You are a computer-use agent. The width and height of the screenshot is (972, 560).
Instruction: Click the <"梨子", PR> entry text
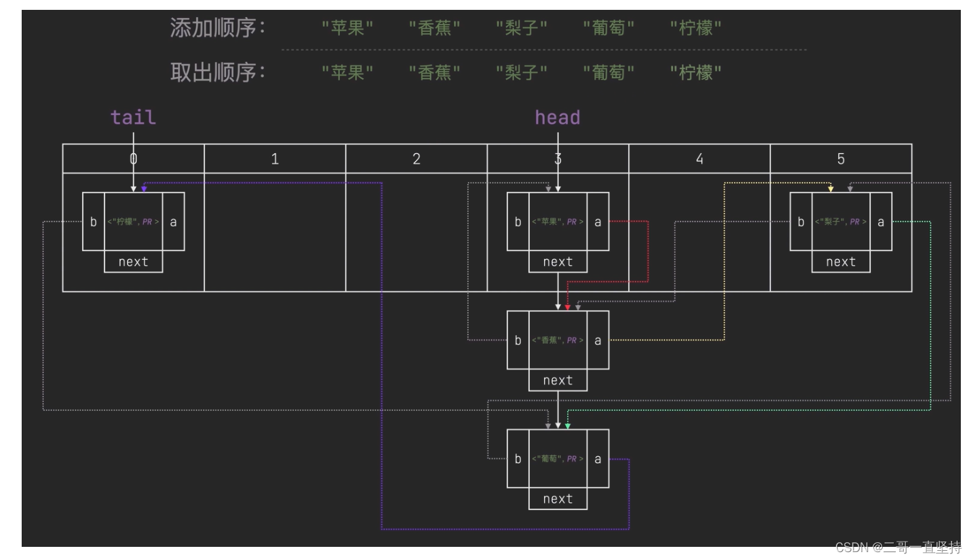[x=841, y=222]
